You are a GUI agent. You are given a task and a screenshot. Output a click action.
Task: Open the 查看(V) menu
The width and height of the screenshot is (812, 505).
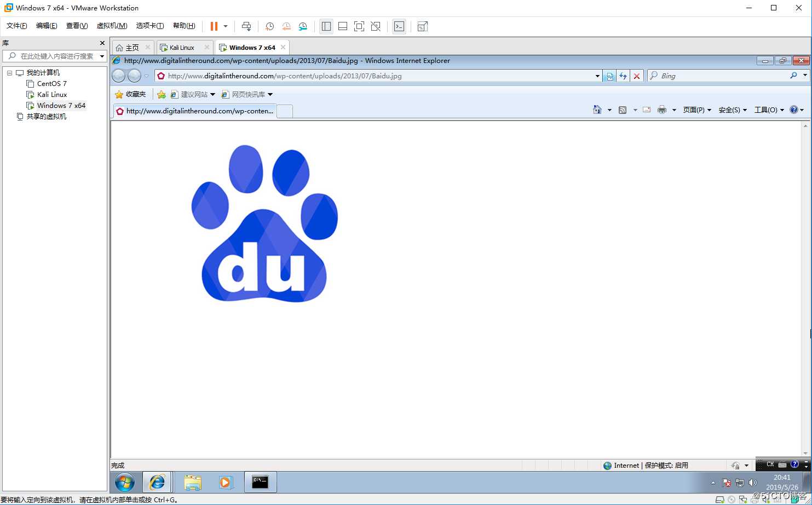(x=77, y=26)
